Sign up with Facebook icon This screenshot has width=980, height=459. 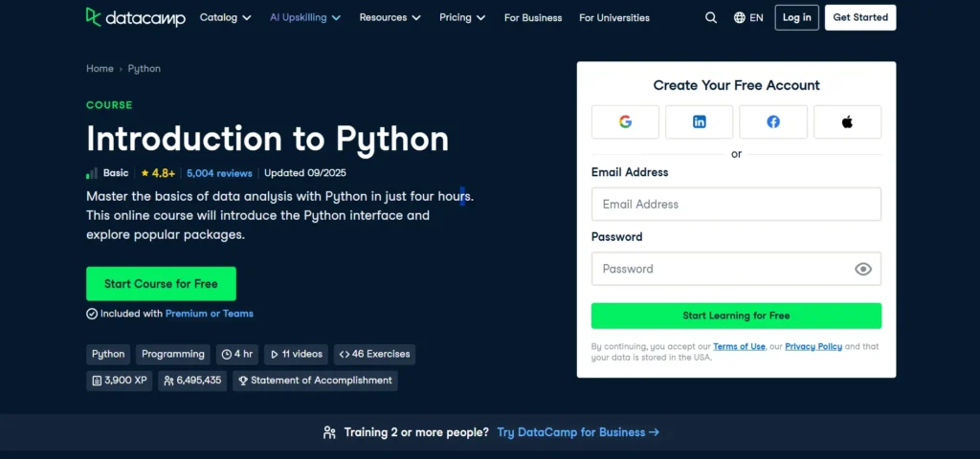(x=773, y=121)
